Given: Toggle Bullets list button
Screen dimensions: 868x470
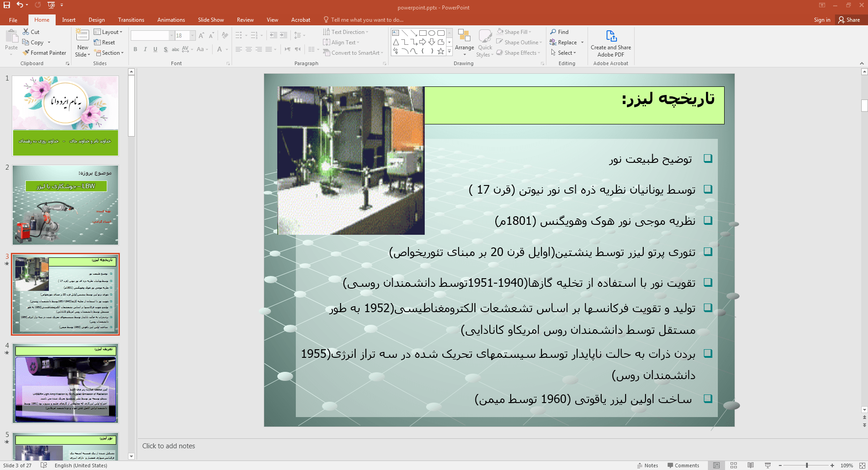Looking at the screenshot, I should pos(239,35).
